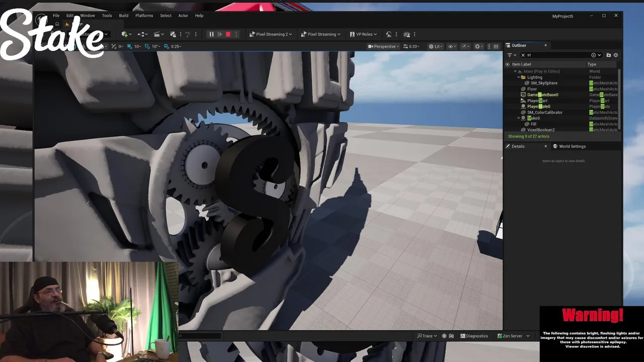Open the File menu
This screenshot has width=644, height=362.
click(56, 16)
